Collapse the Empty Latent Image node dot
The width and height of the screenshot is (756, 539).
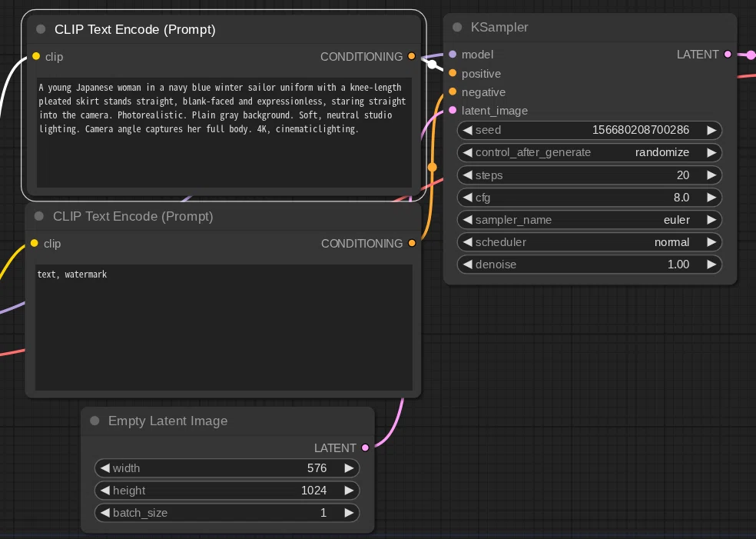point(94,421)
